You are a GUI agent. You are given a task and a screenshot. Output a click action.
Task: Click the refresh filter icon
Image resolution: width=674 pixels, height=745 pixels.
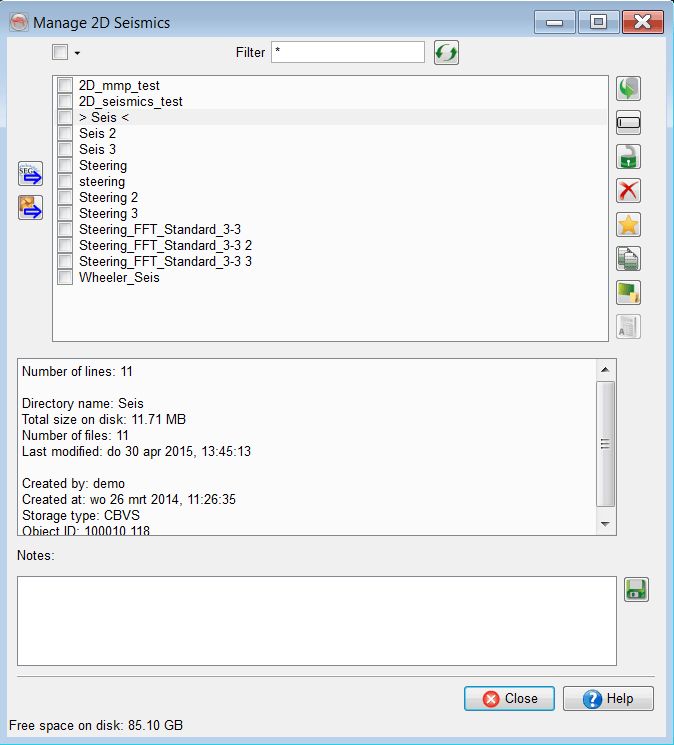446,53
